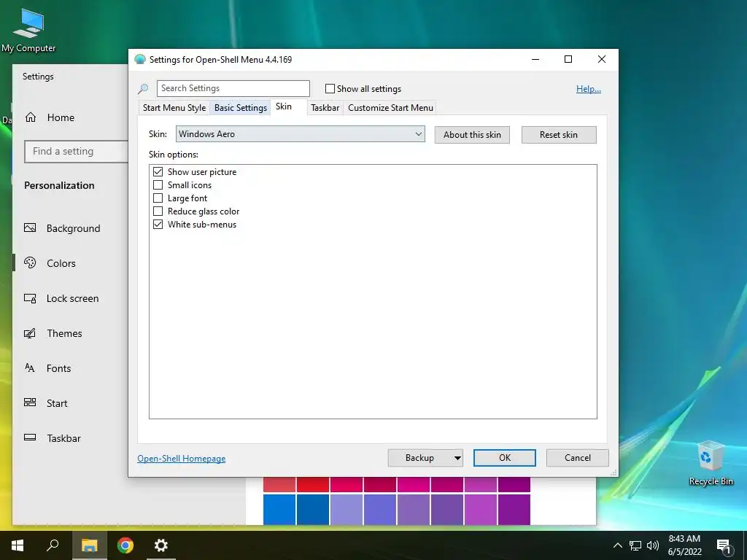
Task: Show hidden system tray icons
Action: click(617, 545)
